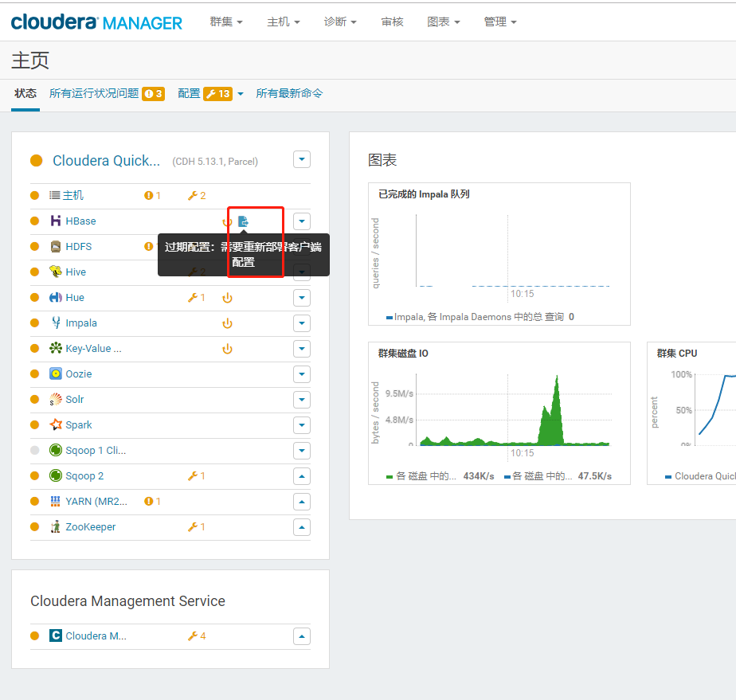Click the Impala service logo icon
The image size is (736, 700).
click(x=56, y=323)
